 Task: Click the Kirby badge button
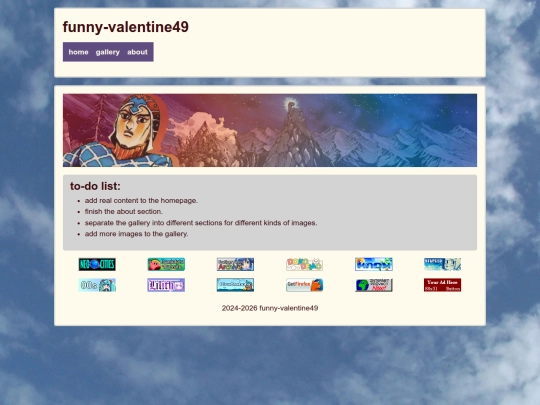click(166, 264)
